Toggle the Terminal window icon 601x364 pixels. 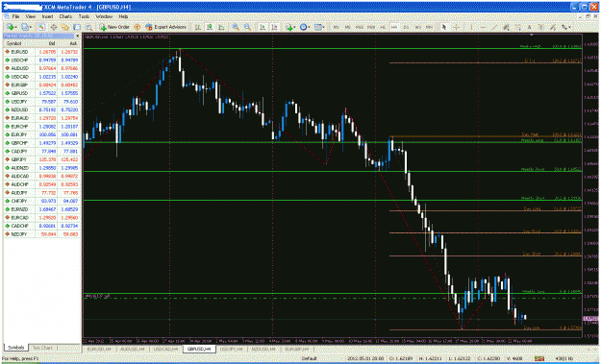pyautogui.click(x=77, y=27)
